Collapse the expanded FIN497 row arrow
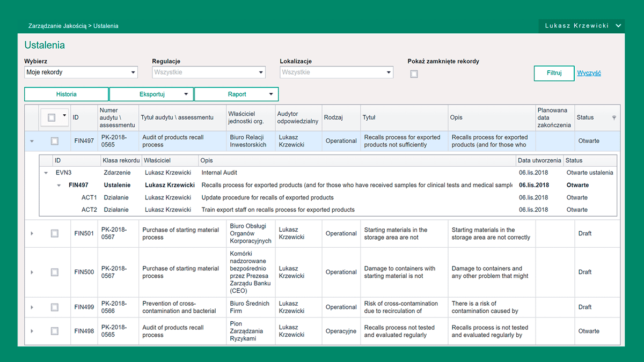 [x=32, y=141]
